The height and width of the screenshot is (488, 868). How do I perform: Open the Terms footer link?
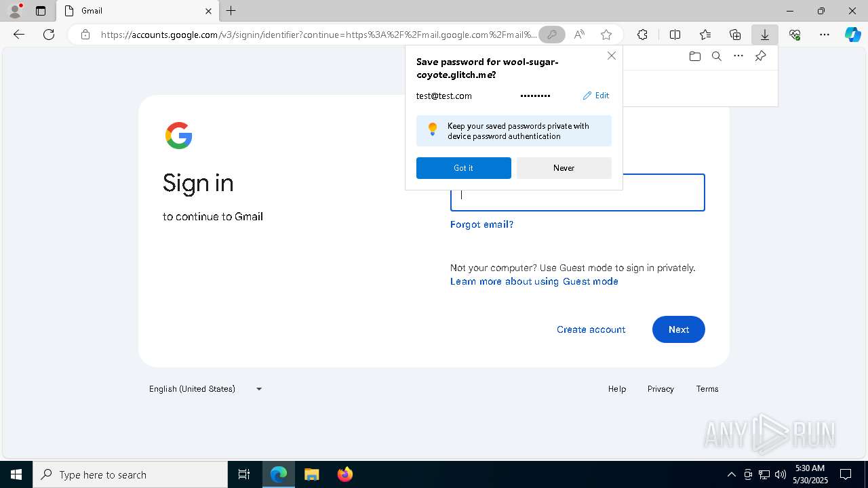pyautogui.click(x=707, y=389)
